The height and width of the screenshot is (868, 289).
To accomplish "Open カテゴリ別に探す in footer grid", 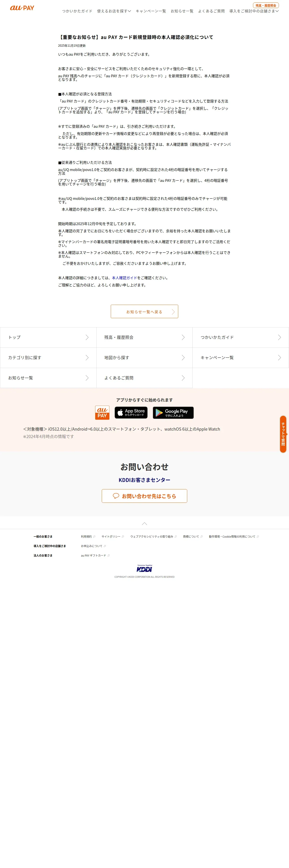I will (48, 358).
